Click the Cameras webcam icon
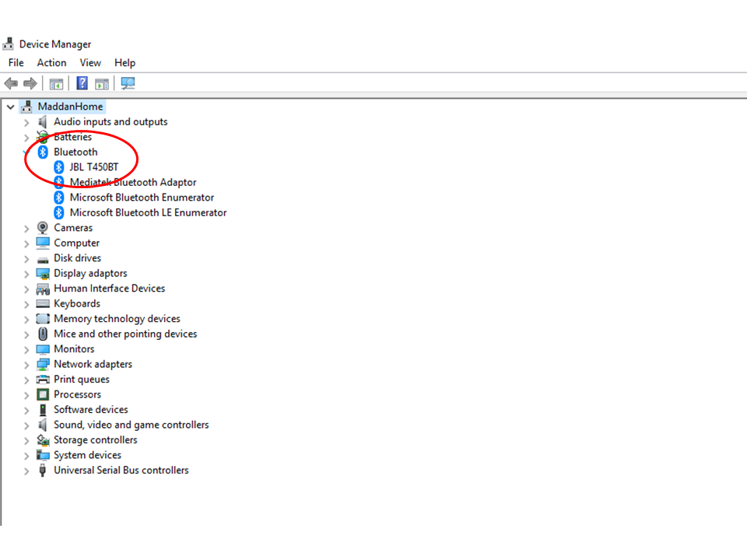This screenshot has height=560, width=747. (x=43, y=228)
